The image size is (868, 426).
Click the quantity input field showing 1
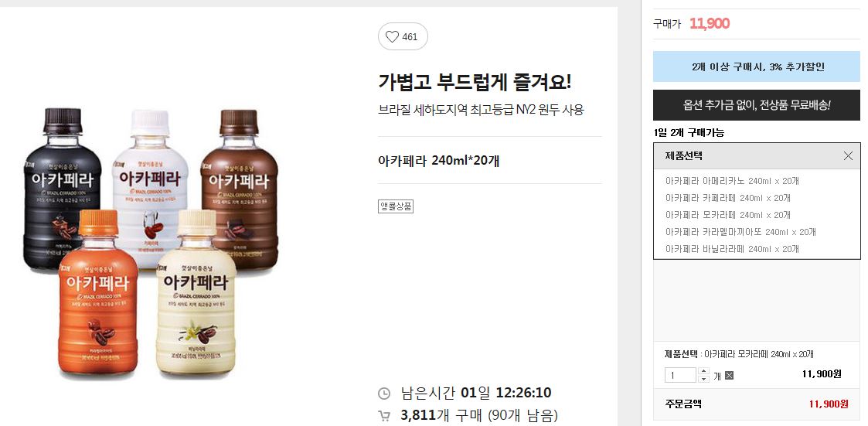(x=680, y=375)
